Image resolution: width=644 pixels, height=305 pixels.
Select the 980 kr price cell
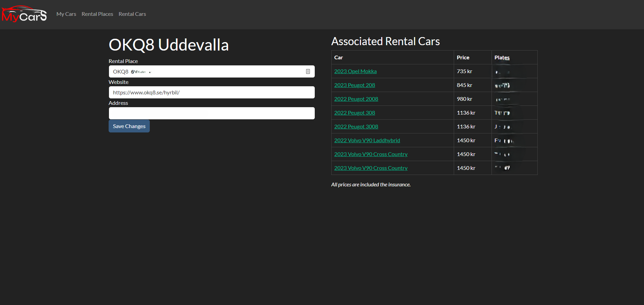473,99
